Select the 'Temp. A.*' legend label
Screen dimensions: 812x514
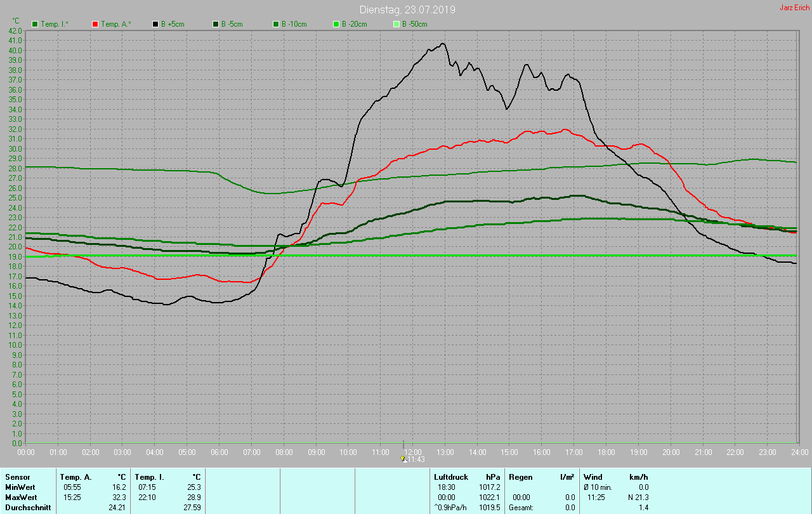pyautogui.click(x=116, y=24)
